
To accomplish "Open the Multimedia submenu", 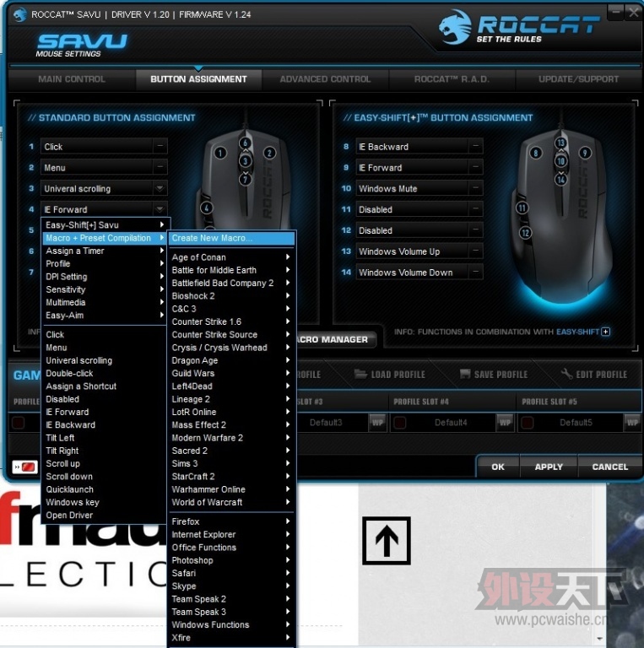I will tap(104, 303).
